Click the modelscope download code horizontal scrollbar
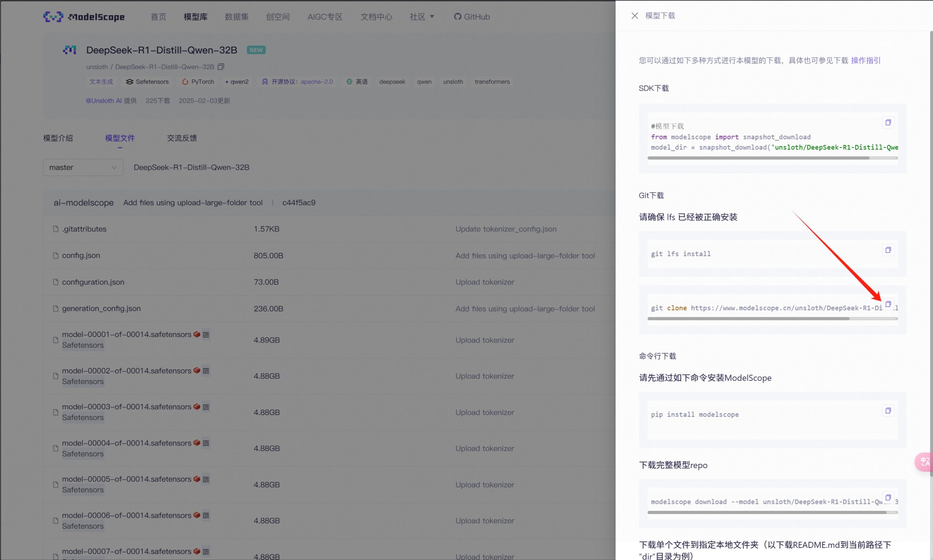Viewport: 933px width, 560px height. click(767, 512)
